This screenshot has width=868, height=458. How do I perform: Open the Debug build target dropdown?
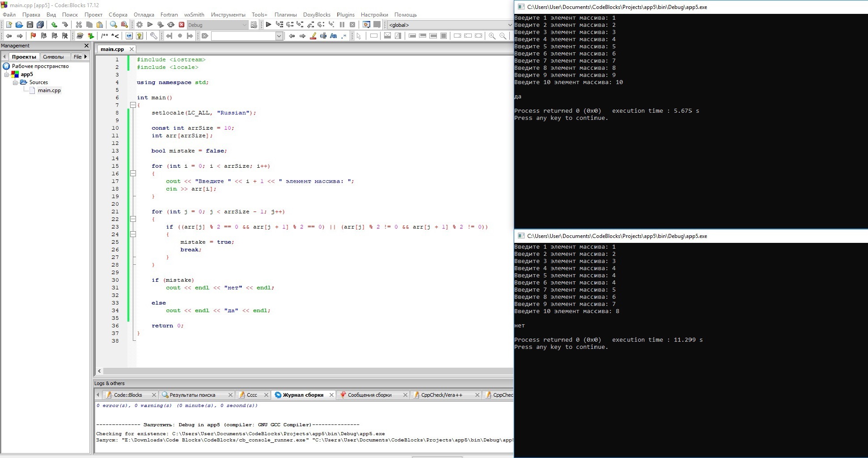217,25
